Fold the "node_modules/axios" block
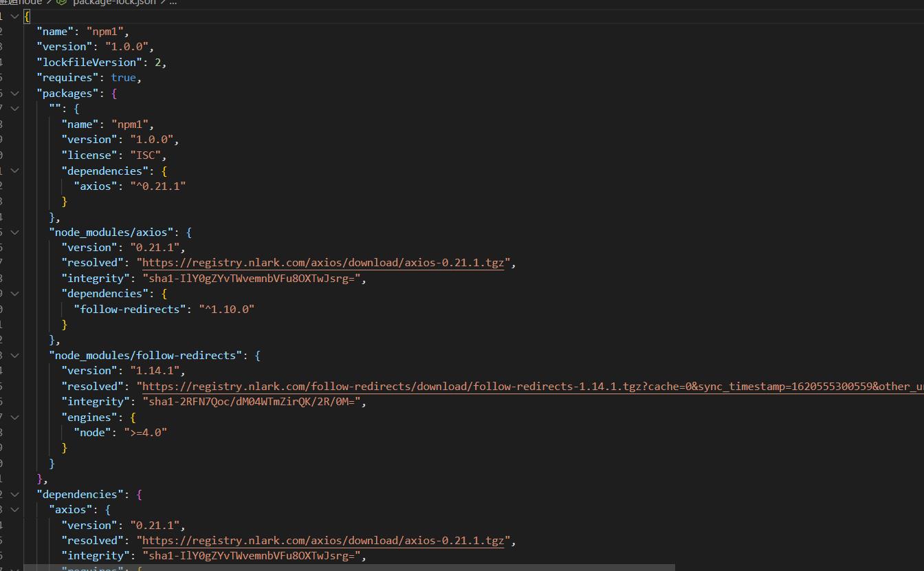 tap(14, 232)
